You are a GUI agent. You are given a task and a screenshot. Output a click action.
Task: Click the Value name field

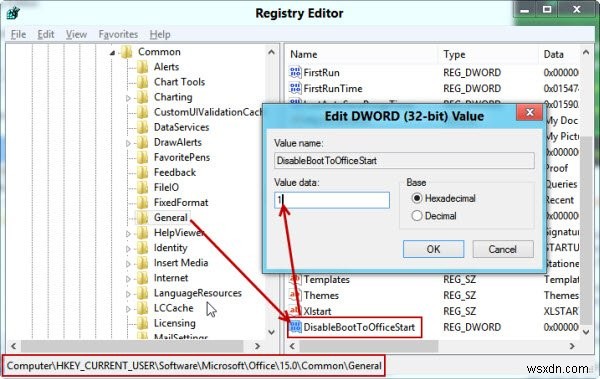click(x=404, y=160)
